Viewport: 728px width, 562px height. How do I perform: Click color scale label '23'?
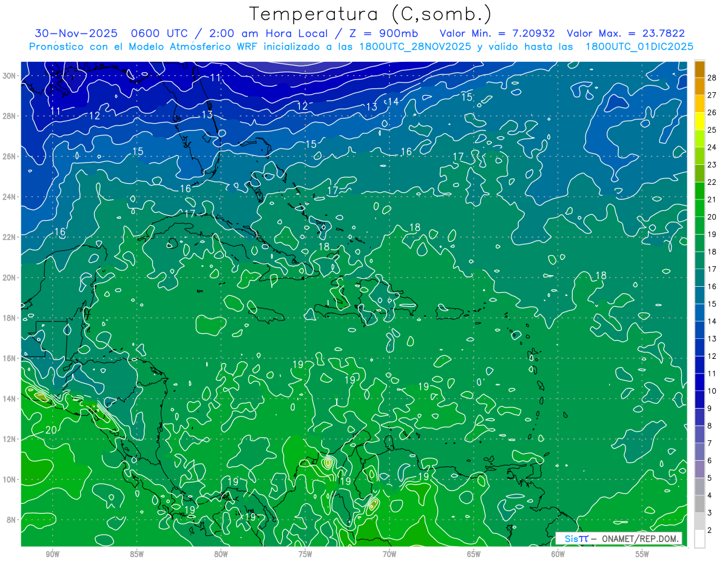[712, 164]
